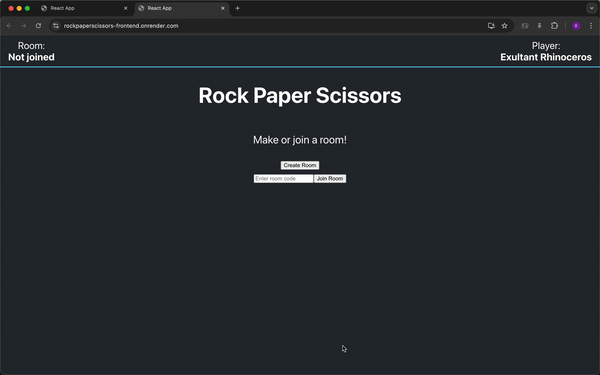Bookmark this page with star icon
Image resolution: width=600 pixels, height=375 pixels.
click(x=504, y=26)
